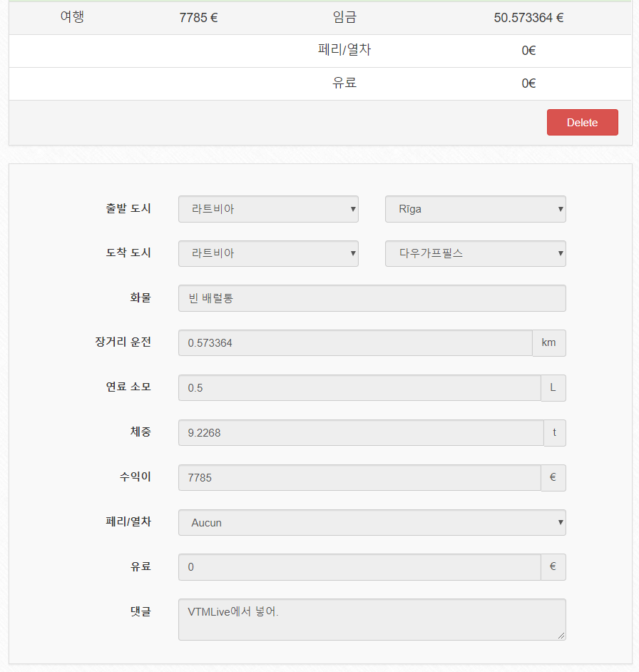This screenshot has height=672, width=639.
Task: Click the 댓글 form label
Action: (x=140, y=611)
